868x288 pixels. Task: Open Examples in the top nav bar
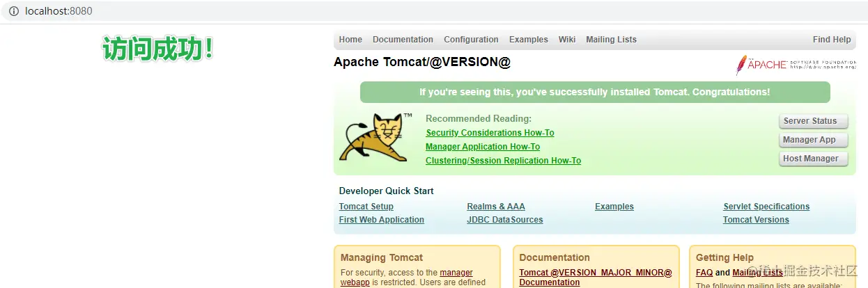tap(528, 40)
